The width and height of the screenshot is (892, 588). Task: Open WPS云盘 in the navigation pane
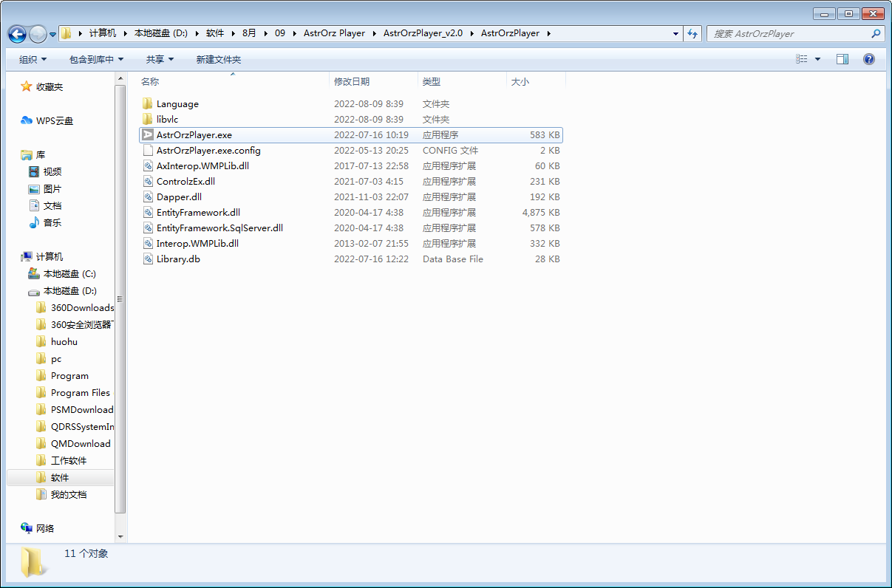tap(55, 121)
